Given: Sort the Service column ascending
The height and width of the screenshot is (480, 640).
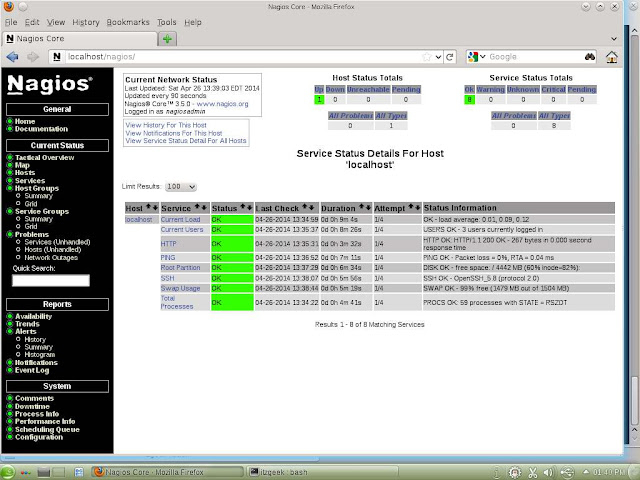Looking at the screenshot, I should point(198,207).
